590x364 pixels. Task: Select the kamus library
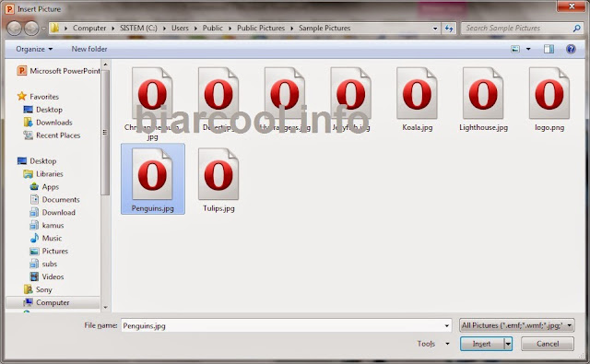47,225
